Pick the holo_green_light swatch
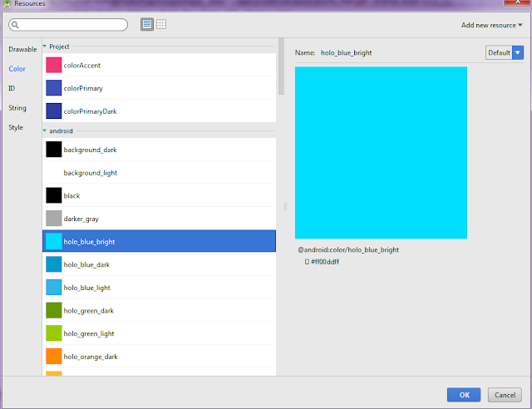The image size is (532, 409). click(54, 333)
